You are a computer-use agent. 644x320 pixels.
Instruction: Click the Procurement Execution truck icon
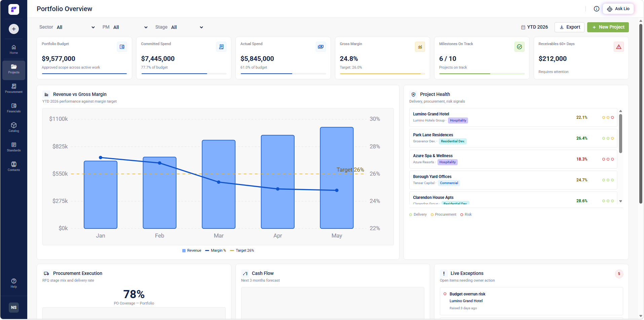[x=46, y=274]
